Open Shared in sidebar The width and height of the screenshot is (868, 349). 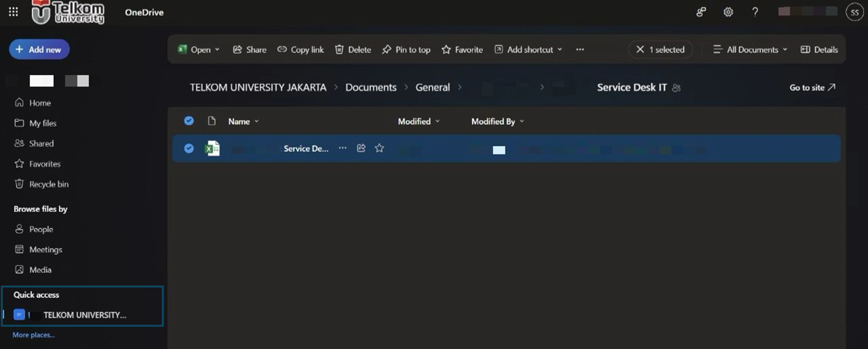[x=34, y=143]
